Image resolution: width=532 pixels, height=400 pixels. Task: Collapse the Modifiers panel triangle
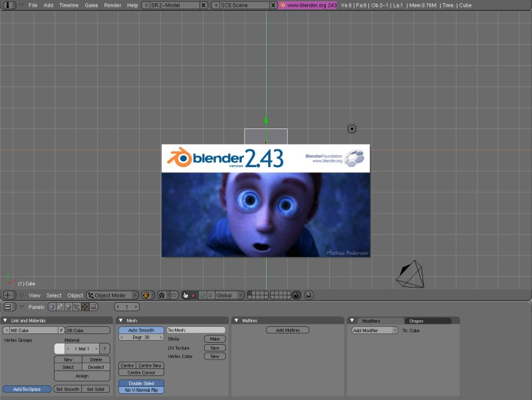coord(352,320)
